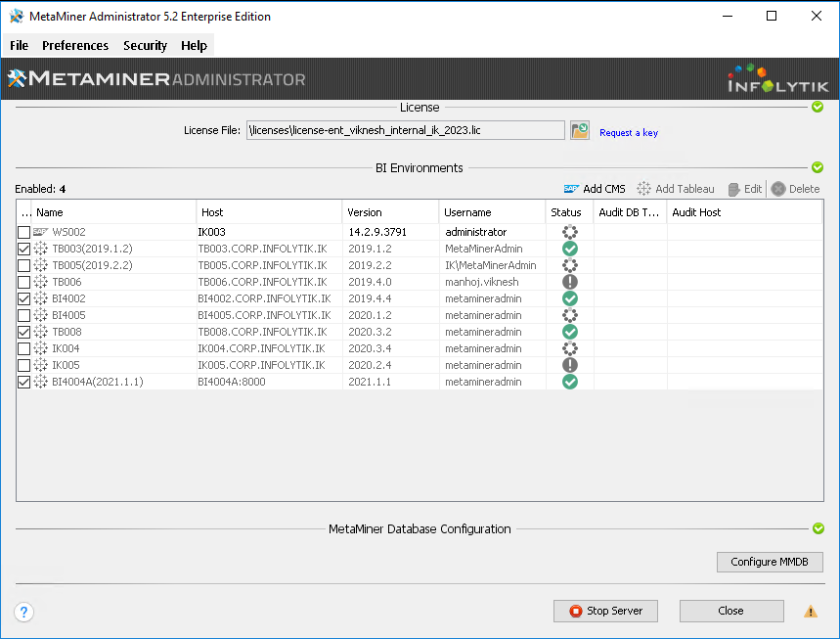This screenshot has width=840, height=639.
Task: Click the status icon for BI4005 row
Action: (570, 315)
